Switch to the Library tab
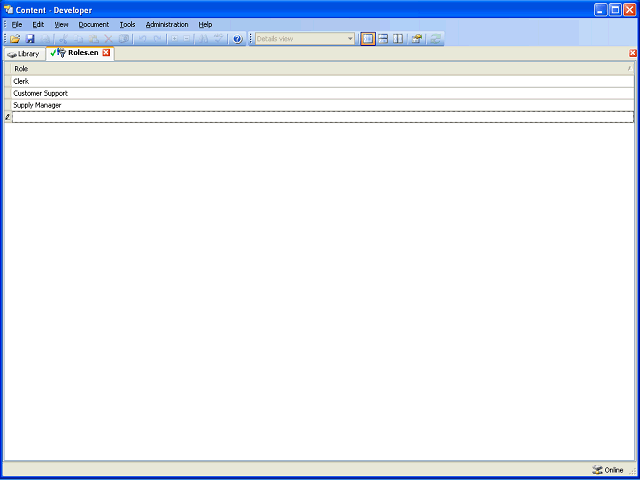Viewport: 640px width, 480px height. click(x=24, y=54)
